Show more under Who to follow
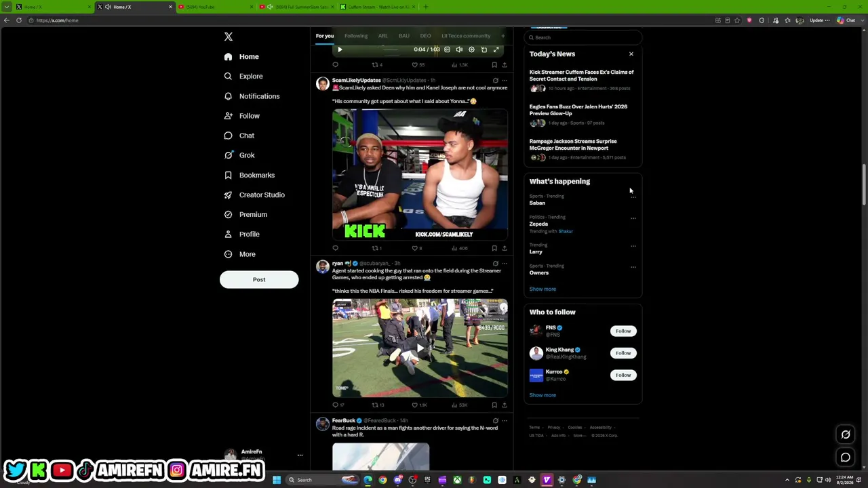 click(x=542, y=395)
